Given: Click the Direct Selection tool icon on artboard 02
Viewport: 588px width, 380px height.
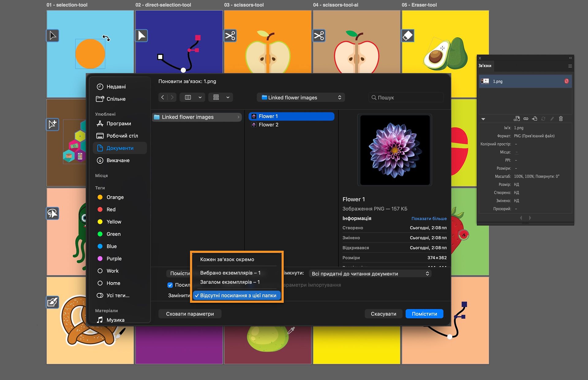Looking at the screenshot, I should tap(141, 36).
